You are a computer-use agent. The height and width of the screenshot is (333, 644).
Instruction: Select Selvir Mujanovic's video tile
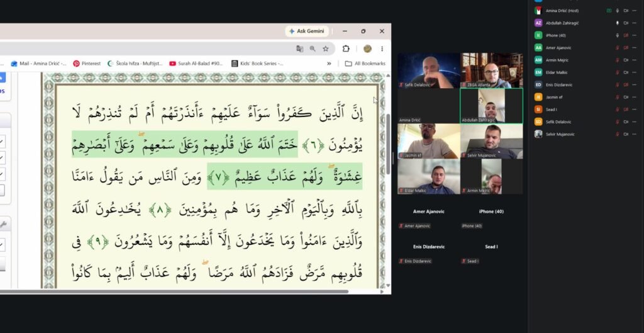492,142
